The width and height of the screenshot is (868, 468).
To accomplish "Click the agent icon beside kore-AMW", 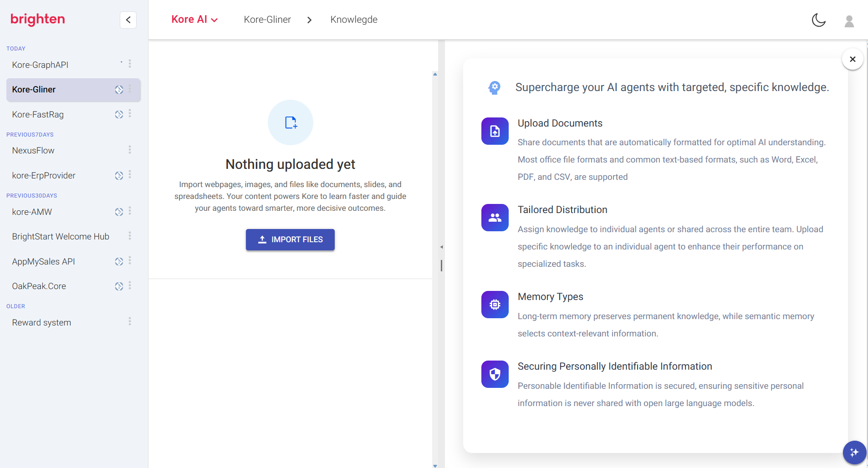I will click(x=119, y=212).
